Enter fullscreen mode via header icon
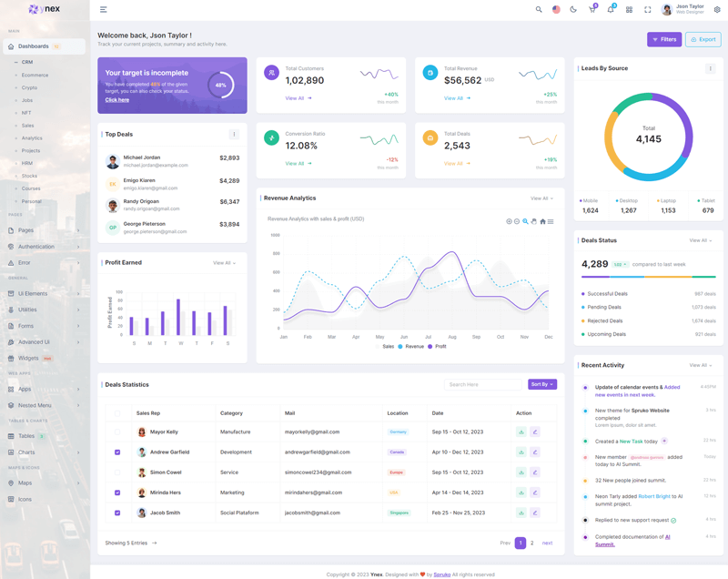Viewport: 728px width, 579px height. coord(648,9)
